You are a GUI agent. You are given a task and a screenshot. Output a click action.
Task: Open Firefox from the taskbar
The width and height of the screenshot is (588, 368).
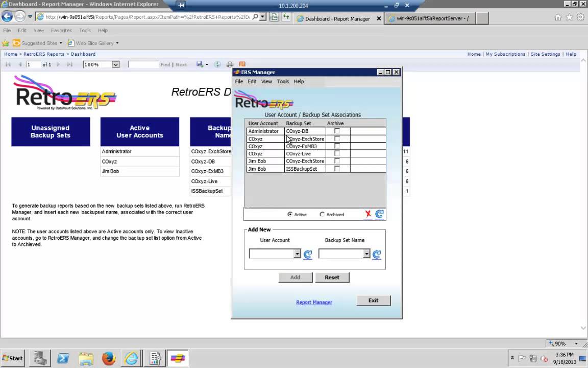(108, 358)
